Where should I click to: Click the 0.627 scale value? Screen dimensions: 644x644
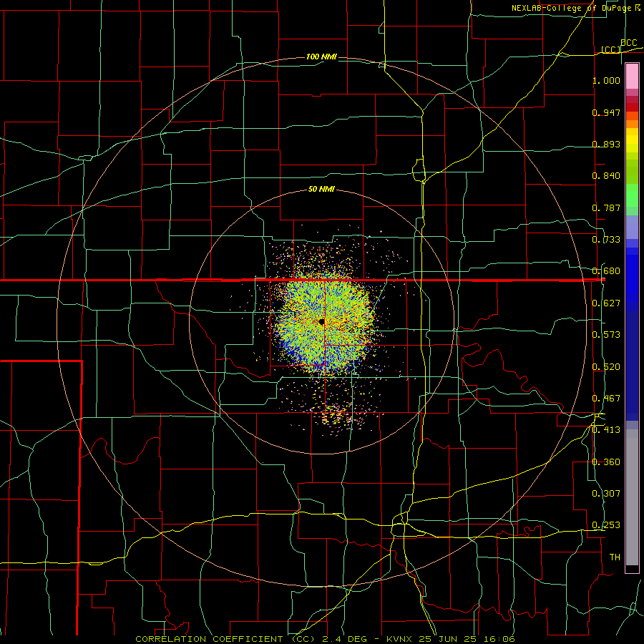[606, 303]
